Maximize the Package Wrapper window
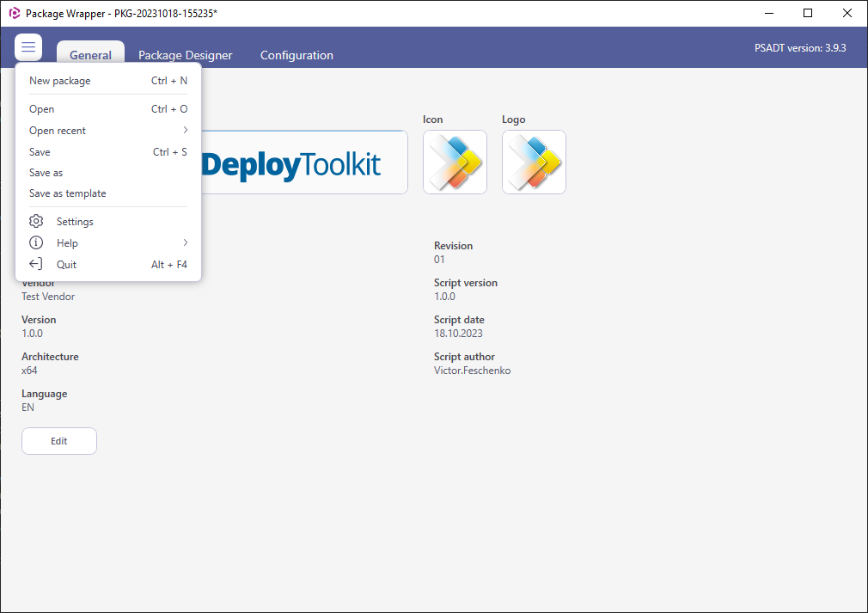 (808, 13)
